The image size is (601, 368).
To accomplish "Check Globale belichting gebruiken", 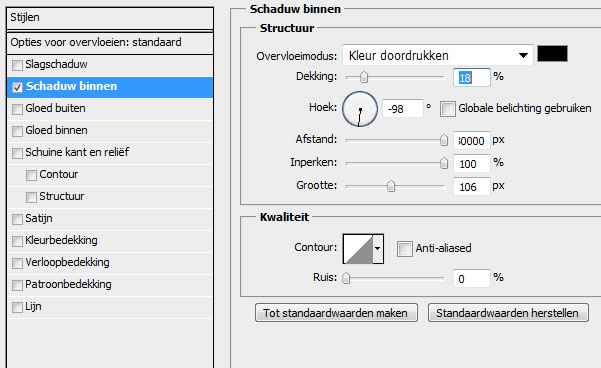I will pos(448,109).
